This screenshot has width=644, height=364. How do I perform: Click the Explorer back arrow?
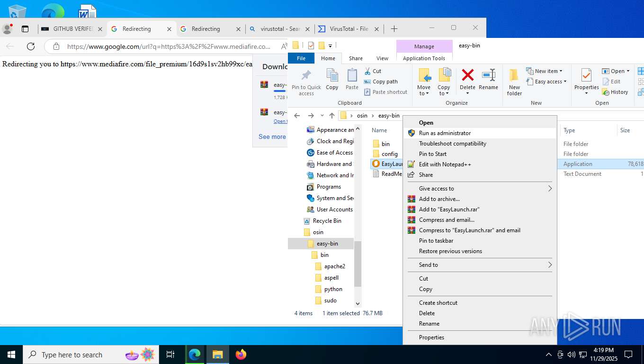(297, 116)
